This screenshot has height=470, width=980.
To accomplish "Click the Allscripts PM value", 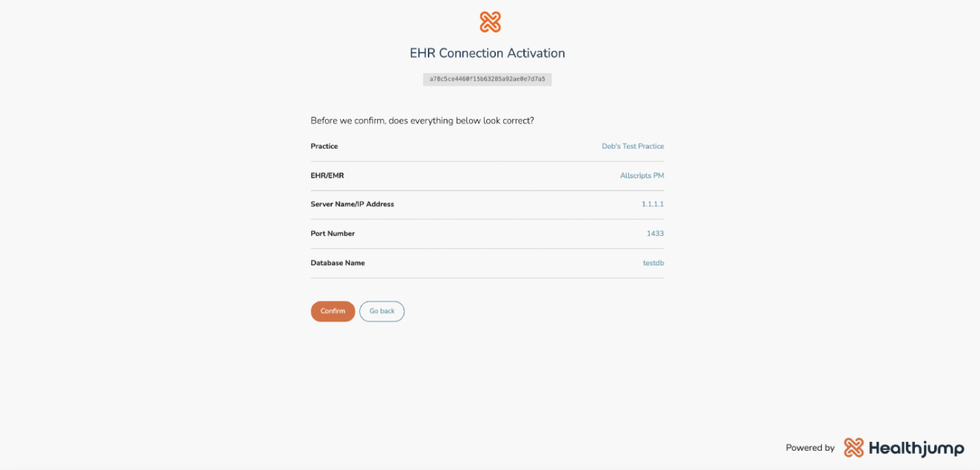I will 642,176.
